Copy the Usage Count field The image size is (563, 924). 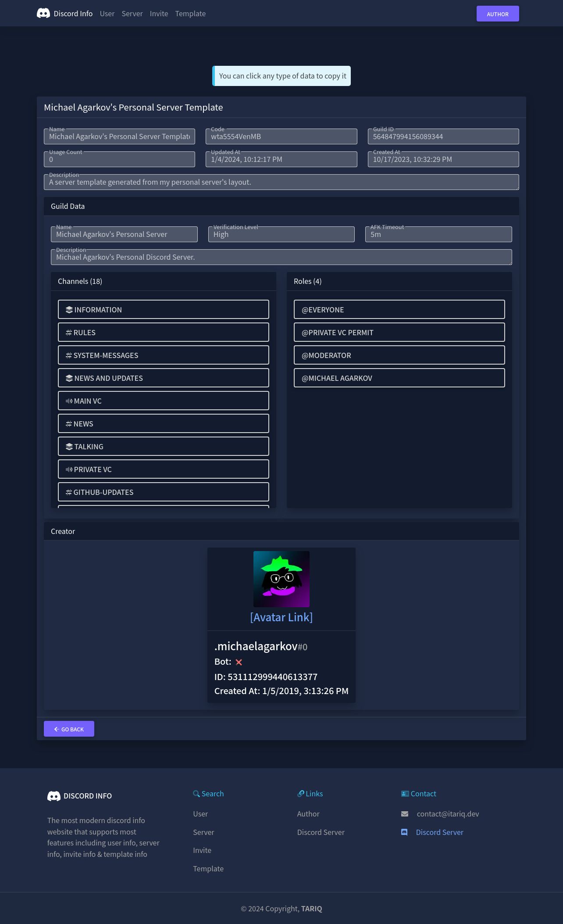tap(119, 159)
